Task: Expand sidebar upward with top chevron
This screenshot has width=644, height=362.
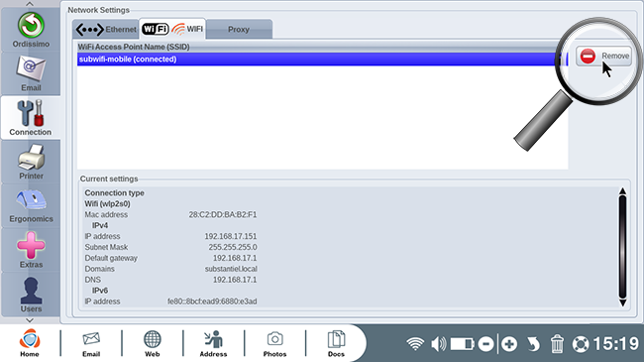Action: (x=30, y=4)
